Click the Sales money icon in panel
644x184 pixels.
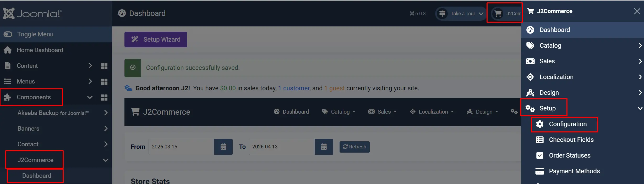[x=530, y=61]
